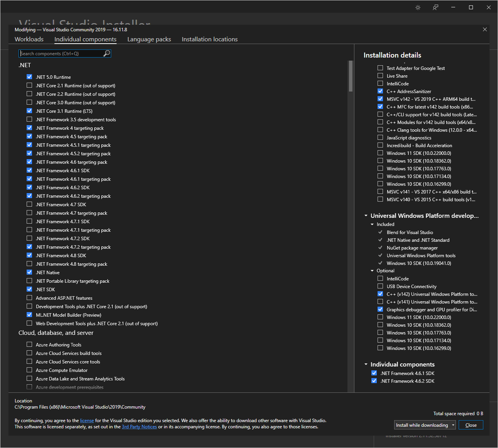Check MSVC v140 - VS 2015 C++ build tools
Image resolution: width=498 pixels, height=448 pixels.
pos(380,199)
